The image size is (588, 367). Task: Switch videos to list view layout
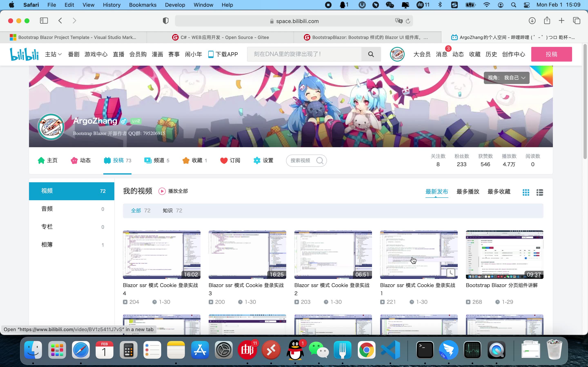(540, 192)
